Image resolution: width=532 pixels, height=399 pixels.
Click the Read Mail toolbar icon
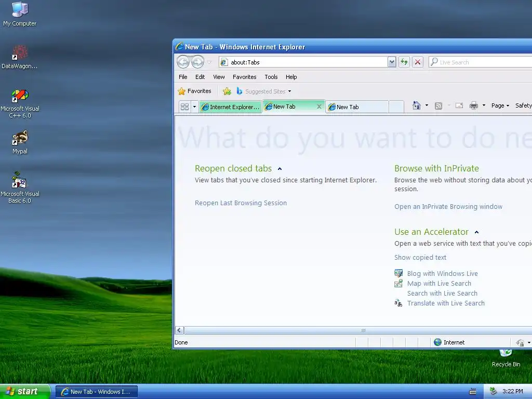459,105
